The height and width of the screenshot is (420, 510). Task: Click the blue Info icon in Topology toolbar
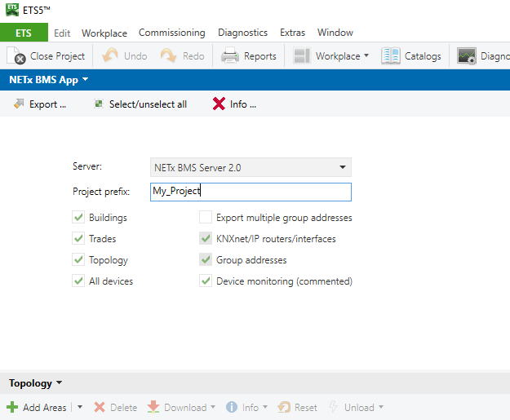point(232,407)
